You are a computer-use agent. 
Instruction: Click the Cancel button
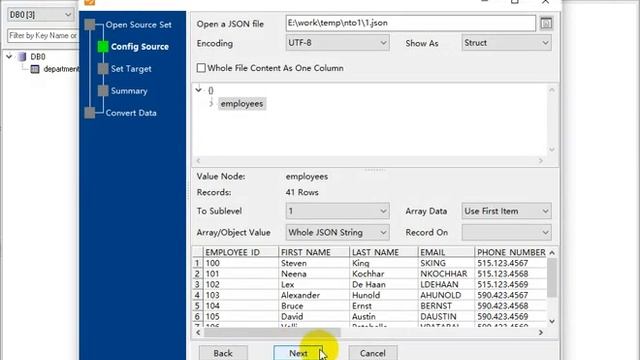coord(372,353)
